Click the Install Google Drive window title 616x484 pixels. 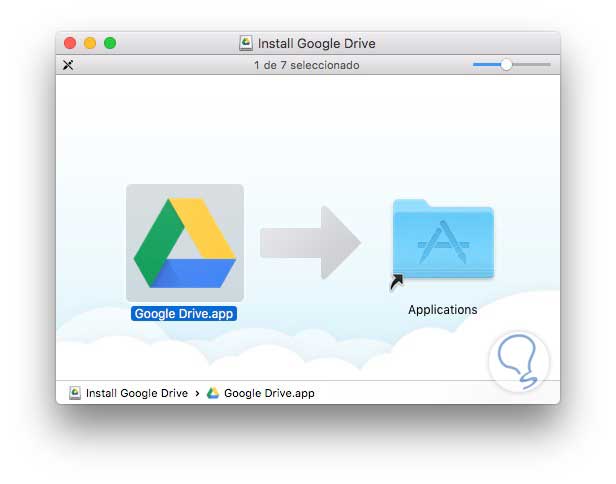click(x=317, y=44)
